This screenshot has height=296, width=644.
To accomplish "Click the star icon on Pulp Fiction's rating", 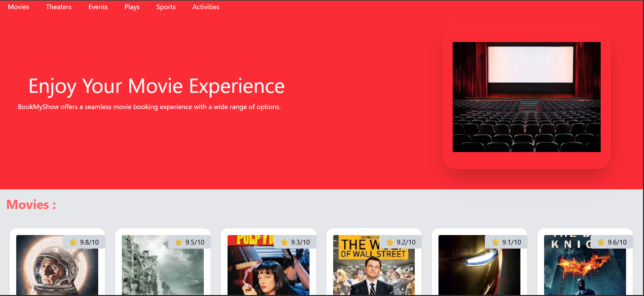I will click(284, 242).
